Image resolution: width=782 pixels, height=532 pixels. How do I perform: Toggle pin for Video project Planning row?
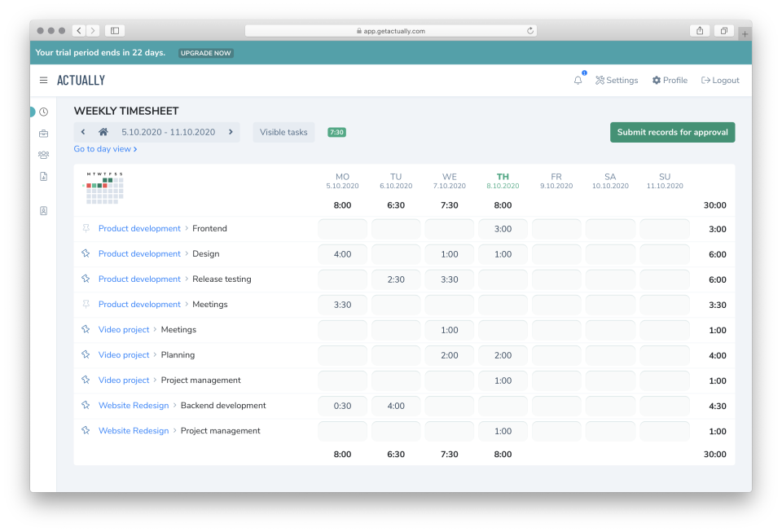point(86,355)
